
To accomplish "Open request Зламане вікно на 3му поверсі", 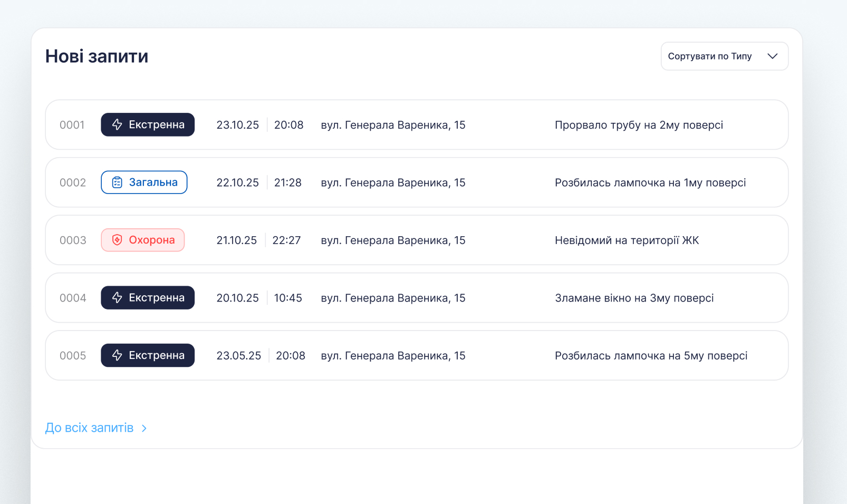I will [x=417, y=298].
